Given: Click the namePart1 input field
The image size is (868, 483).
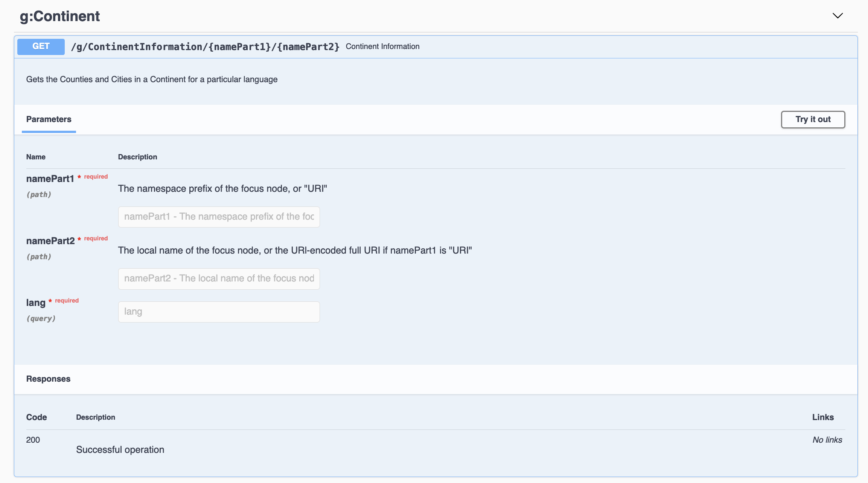Looking at the screenshot, I should tap(219, 217).
